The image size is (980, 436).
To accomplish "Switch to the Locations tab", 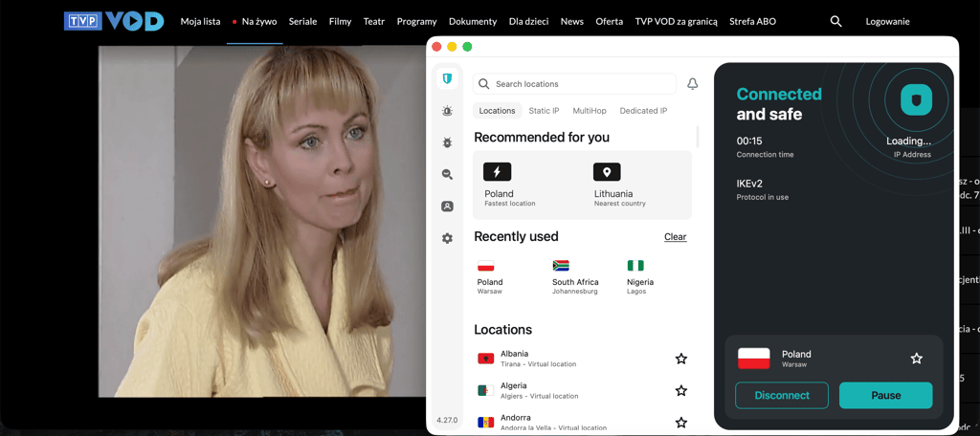I will tap(497, 111).
